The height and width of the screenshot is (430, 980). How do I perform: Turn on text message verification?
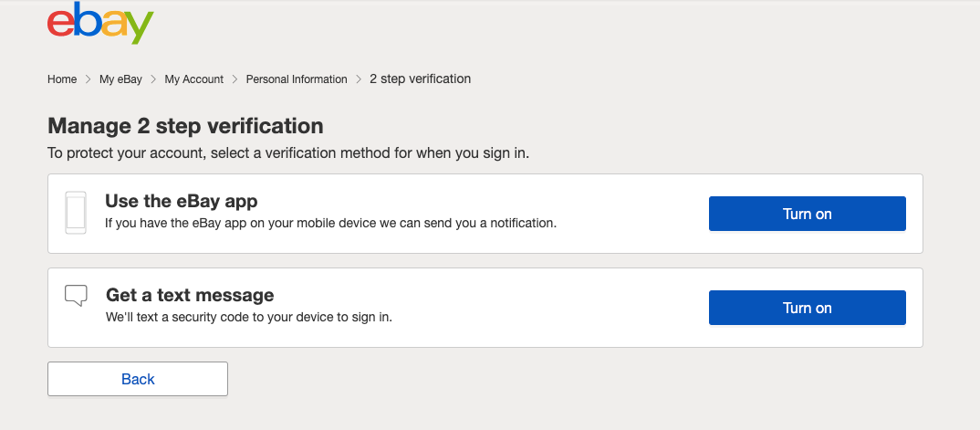pyautogui.click(x=807, y=308)
